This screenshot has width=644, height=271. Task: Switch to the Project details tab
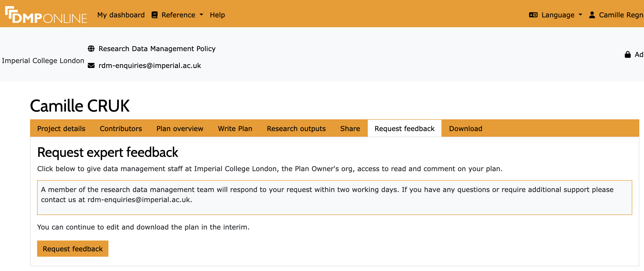[x=61, y=128]
